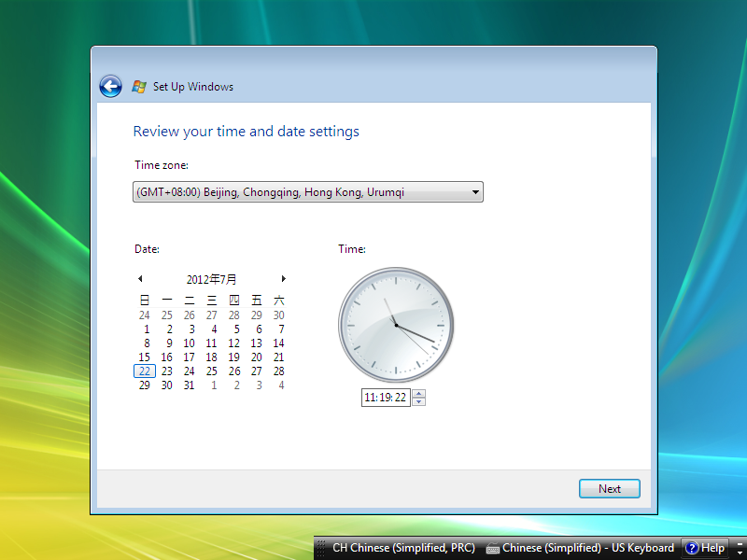Image resolution: width=747 pixels, height=560 pixels.
Task: Open language bar options arrow
Action: click(740, 552)
